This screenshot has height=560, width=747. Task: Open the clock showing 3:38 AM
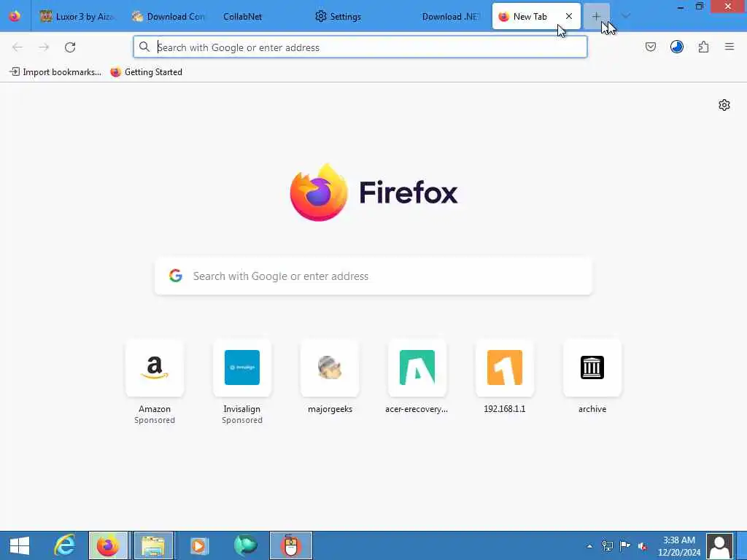coord(679,546)
